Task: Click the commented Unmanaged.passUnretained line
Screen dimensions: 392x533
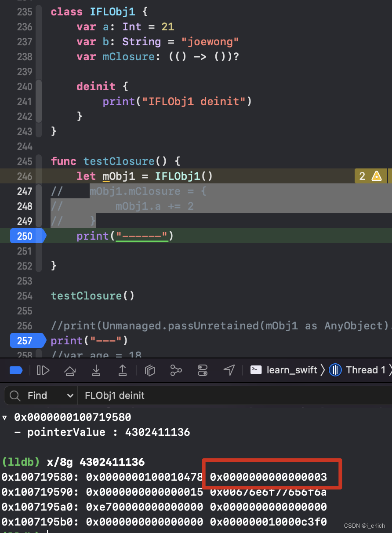Action: [221, 326]
